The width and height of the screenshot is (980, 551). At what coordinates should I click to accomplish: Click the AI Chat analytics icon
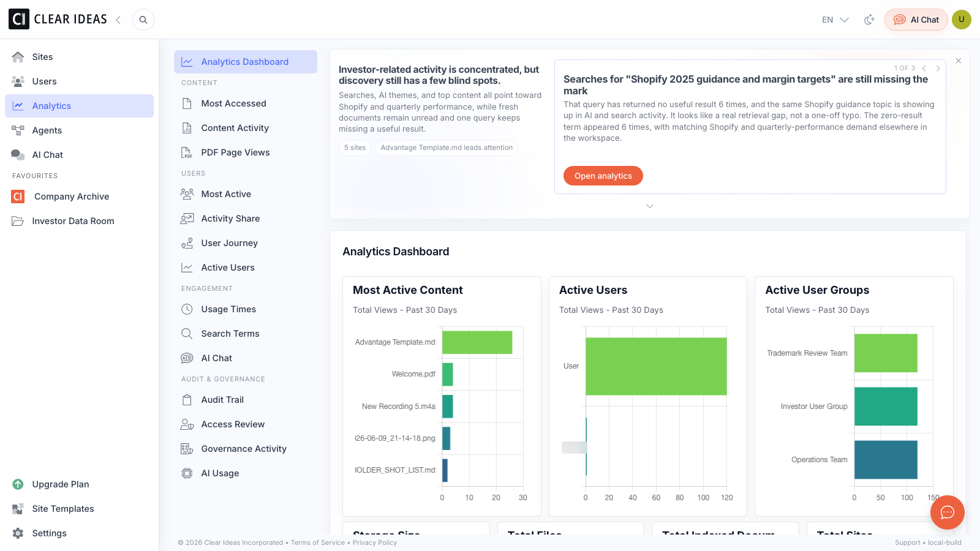187,358
